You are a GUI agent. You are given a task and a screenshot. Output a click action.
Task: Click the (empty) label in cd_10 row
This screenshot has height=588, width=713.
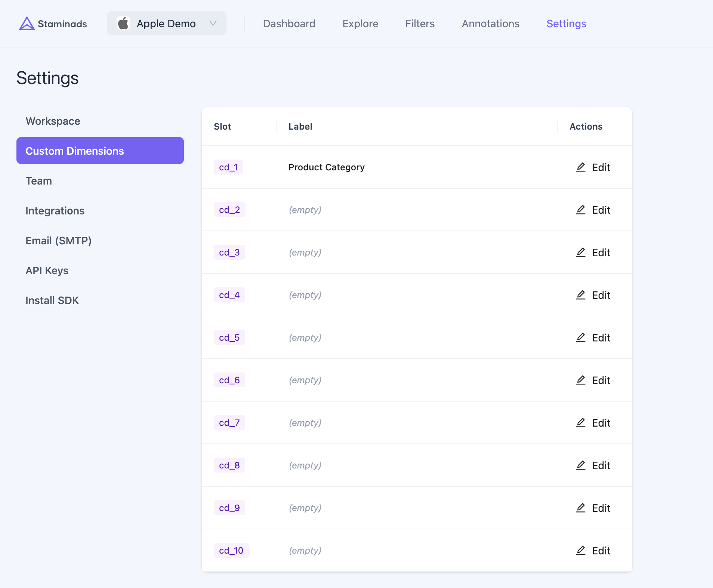pos(305,551)
